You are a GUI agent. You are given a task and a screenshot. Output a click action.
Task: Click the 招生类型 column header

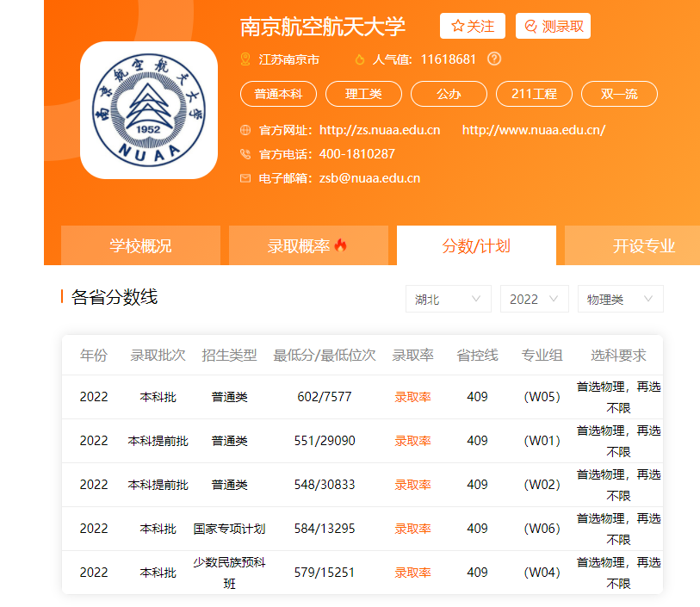click(x=230, y=356)
